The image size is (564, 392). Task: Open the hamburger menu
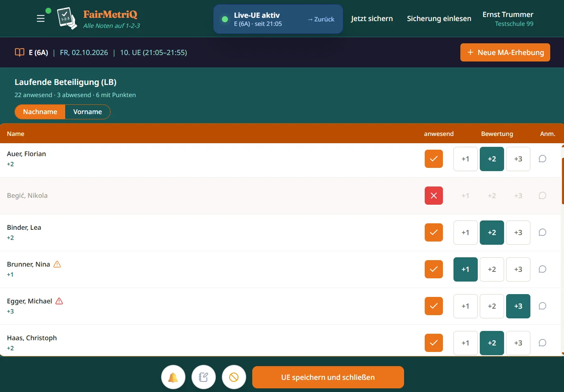coord(40,19)
